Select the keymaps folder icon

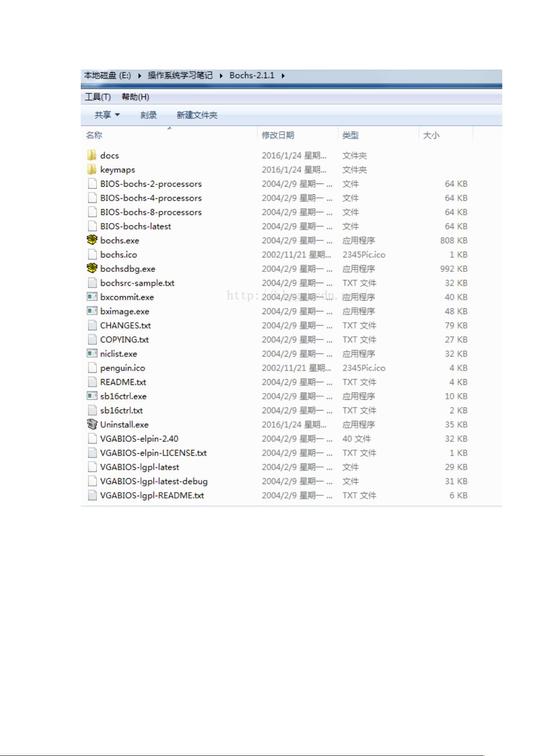[92, 170]
